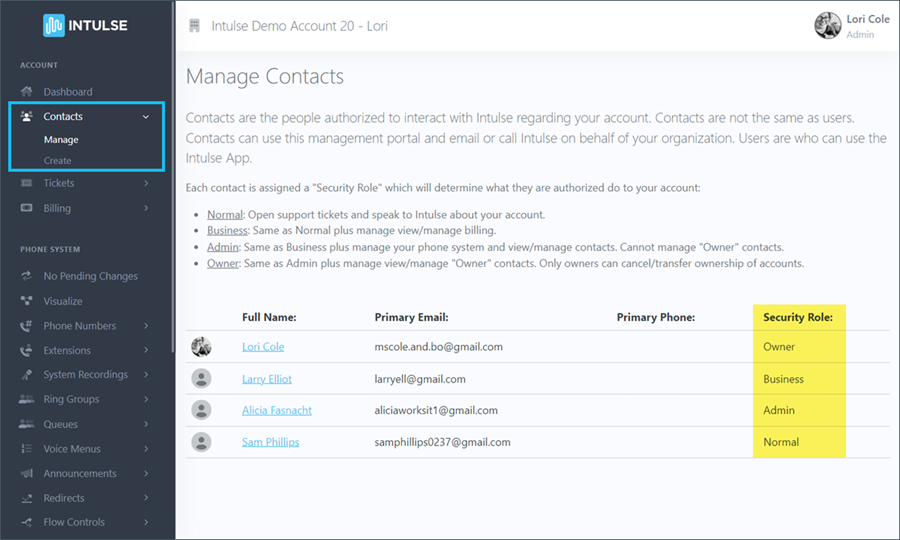900x540 pixels.
Task: Click the Visualize sidebar icon
Action: click(x=26, y=301)
